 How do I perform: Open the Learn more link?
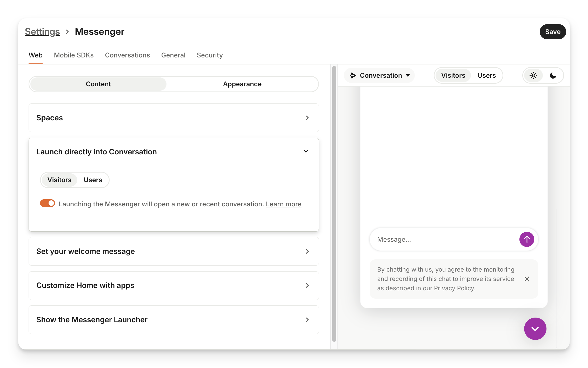tap(283, 204)
